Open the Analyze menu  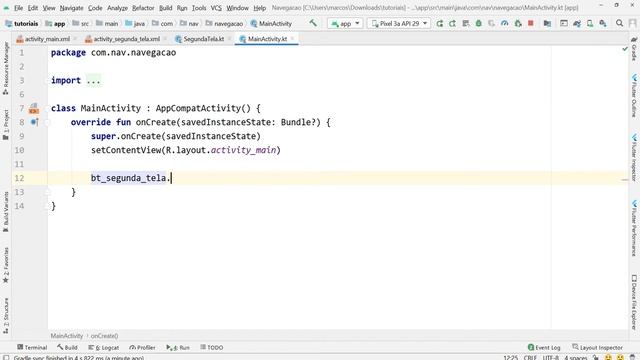pos(118,8)
